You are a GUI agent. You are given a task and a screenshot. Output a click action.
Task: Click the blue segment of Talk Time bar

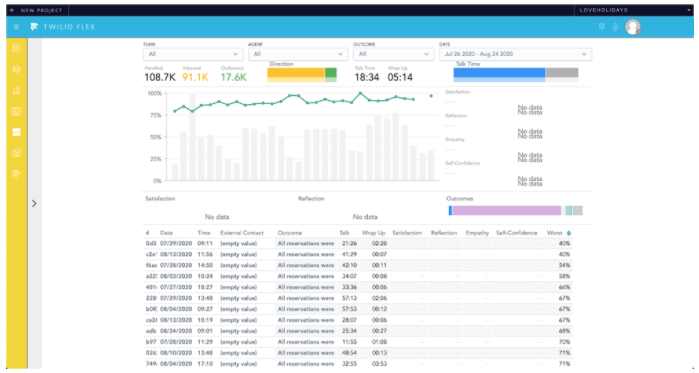tap(499, 73)
